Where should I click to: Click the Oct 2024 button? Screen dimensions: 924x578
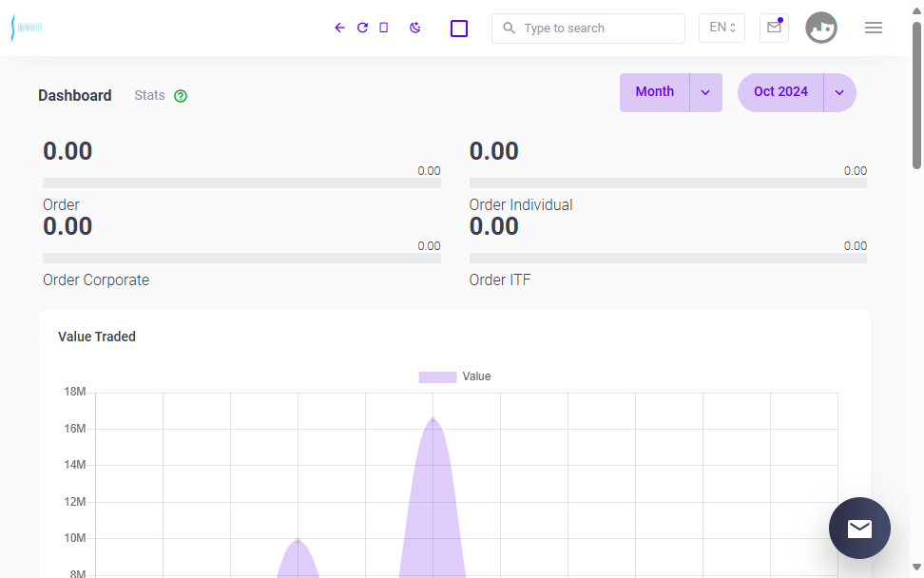point(780,92)
